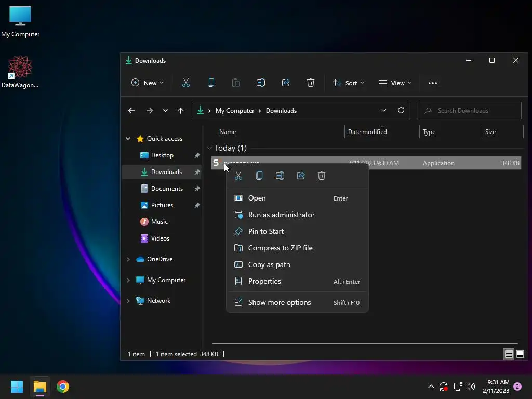The image size is (532, 399).
Task: Launch Google Chrome from the taskbar
Action: point(63,387)
